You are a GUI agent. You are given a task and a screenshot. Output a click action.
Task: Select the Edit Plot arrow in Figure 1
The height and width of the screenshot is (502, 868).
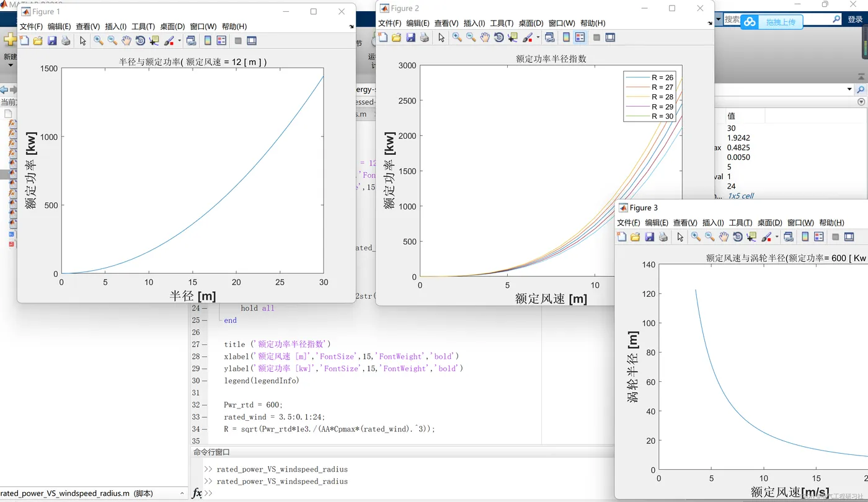(x=83, y=41)
